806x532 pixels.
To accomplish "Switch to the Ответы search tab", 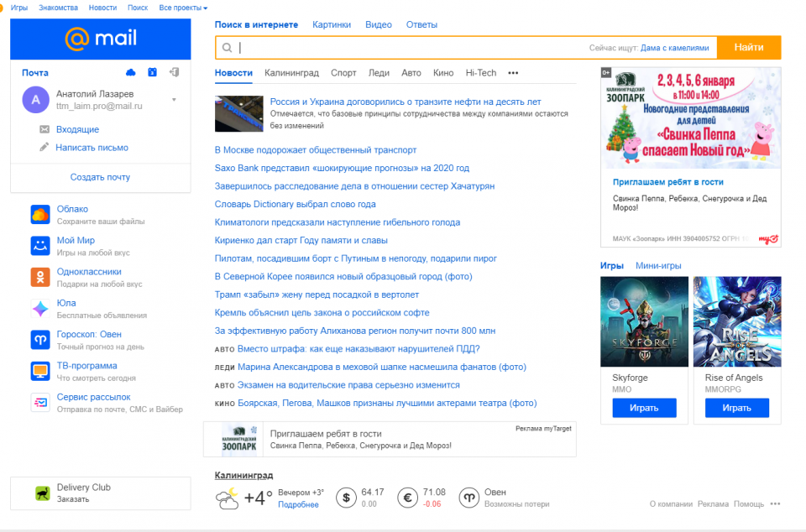I will [421, 24].
